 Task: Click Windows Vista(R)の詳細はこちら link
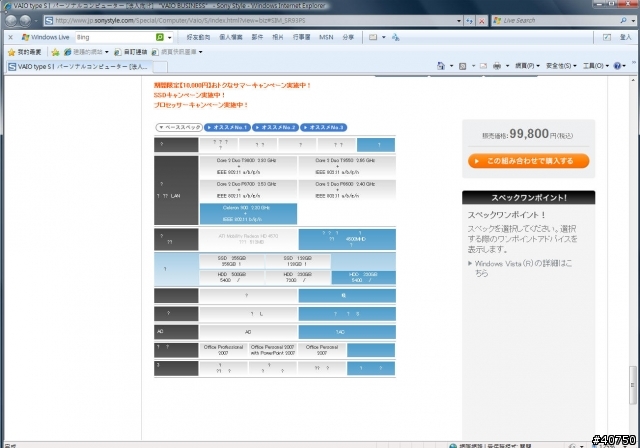pos(523,268)
